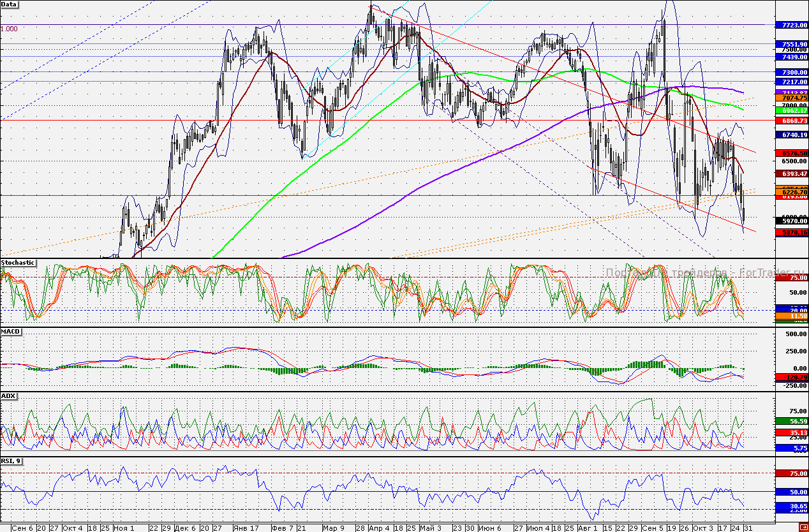
Task: Click the dark red 6393.47 price tag
Action: (791, 174)
